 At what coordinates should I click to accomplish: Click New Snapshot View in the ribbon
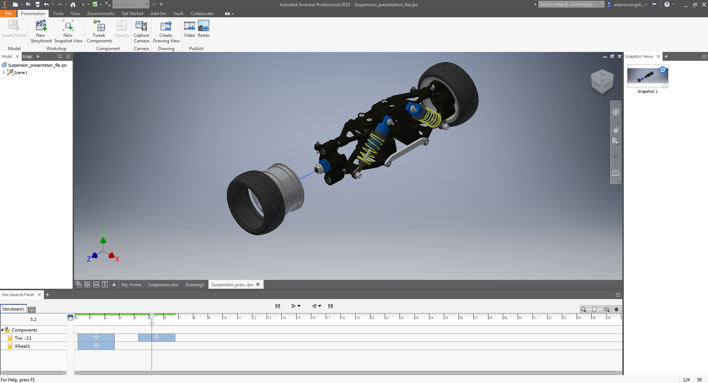pyautogui.click(x=68, y=31)
